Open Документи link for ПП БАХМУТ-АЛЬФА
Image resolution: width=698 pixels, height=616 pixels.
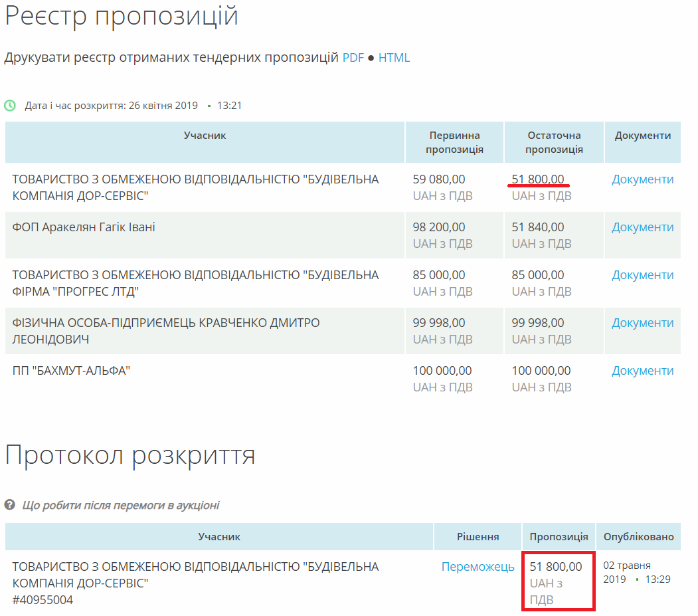click(x=642, y=371)
